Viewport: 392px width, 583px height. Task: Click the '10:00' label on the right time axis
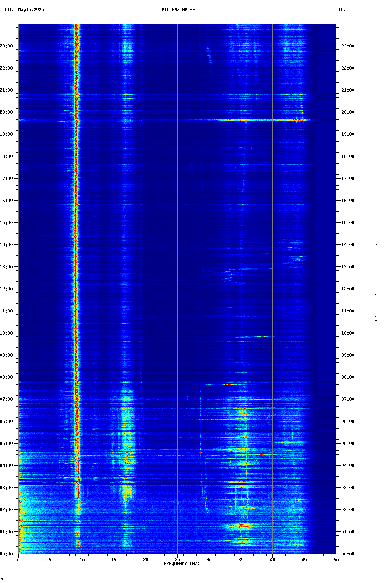click(x=348, y=333)
